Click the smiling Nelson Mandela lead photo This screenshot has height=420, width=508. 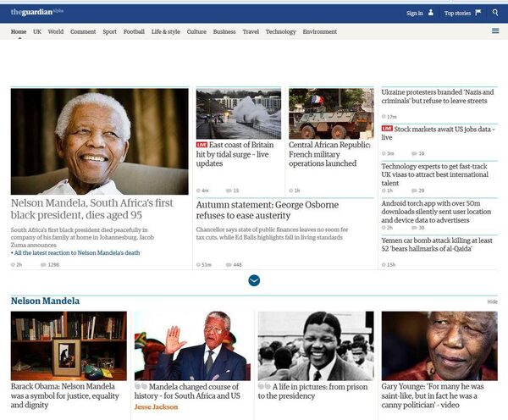coord(100,141)
